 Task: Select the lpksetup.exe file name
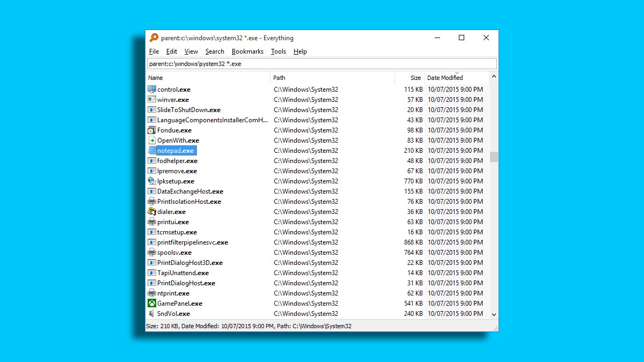(175, 181)
